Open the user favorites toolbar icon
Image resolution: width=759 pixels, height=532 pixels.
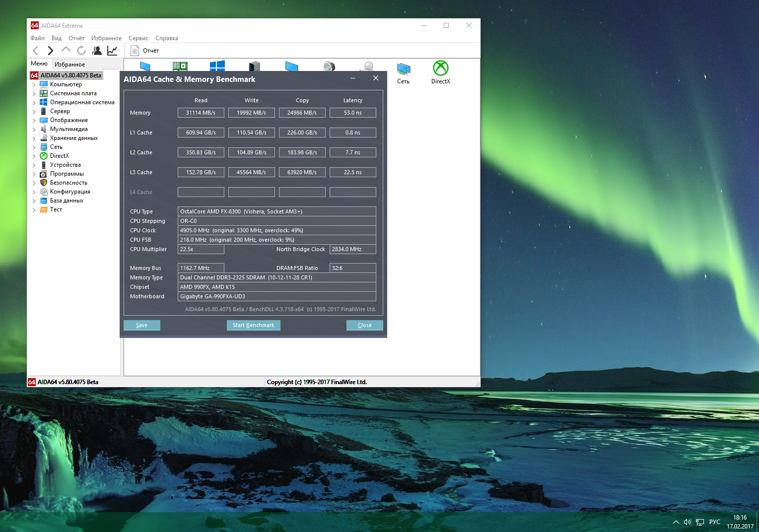tap(97, 51)
